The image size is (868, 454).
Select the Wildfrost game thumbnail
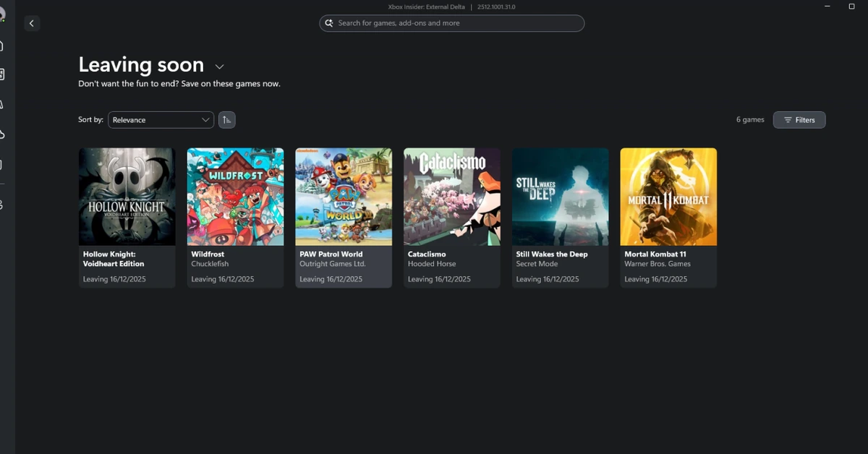coord(235,197)
